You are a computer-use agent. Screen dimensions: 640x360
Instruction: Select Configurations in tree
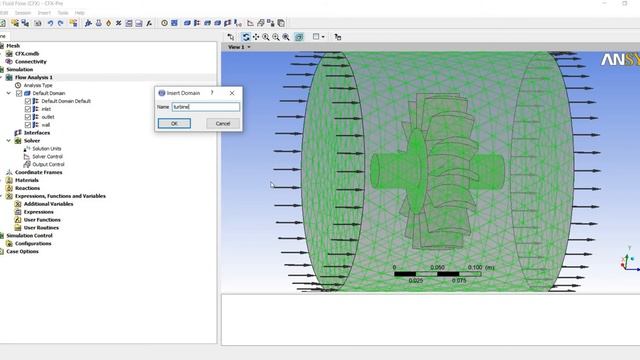pyautogui.click(x=33, y=244)
